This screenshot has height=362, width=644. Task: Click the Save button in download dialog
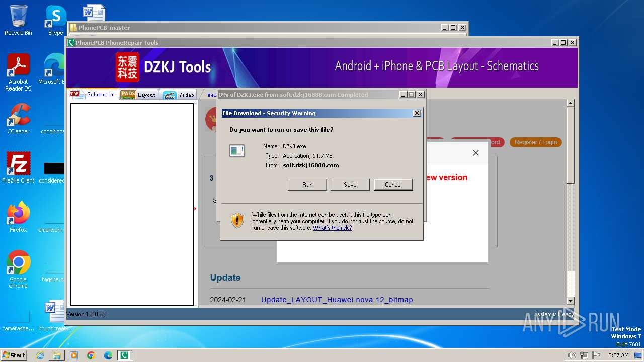pos(350,185)
